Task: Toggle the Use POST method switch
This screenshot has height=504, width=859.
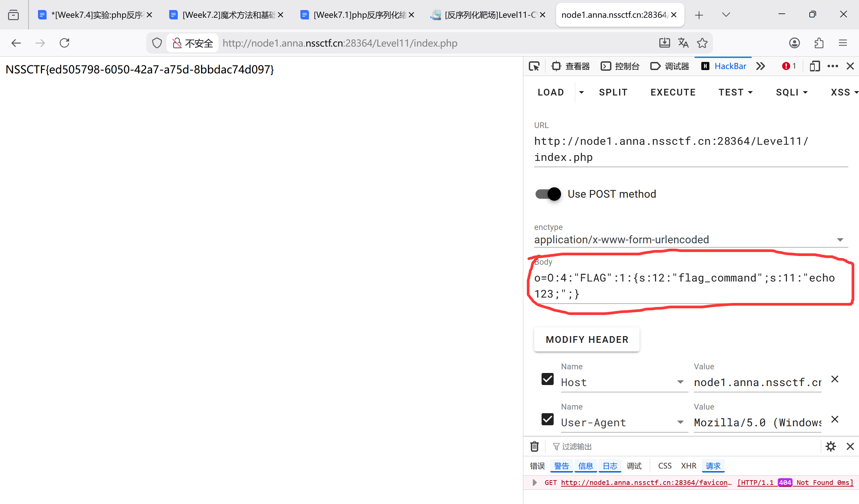Action: tap(548, 194)
